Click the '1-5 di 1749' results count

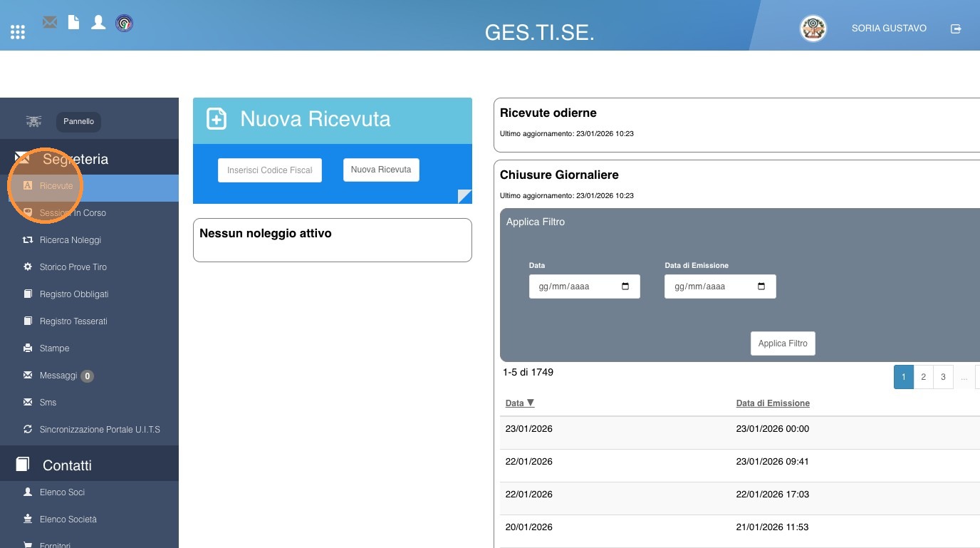(528, 372)
